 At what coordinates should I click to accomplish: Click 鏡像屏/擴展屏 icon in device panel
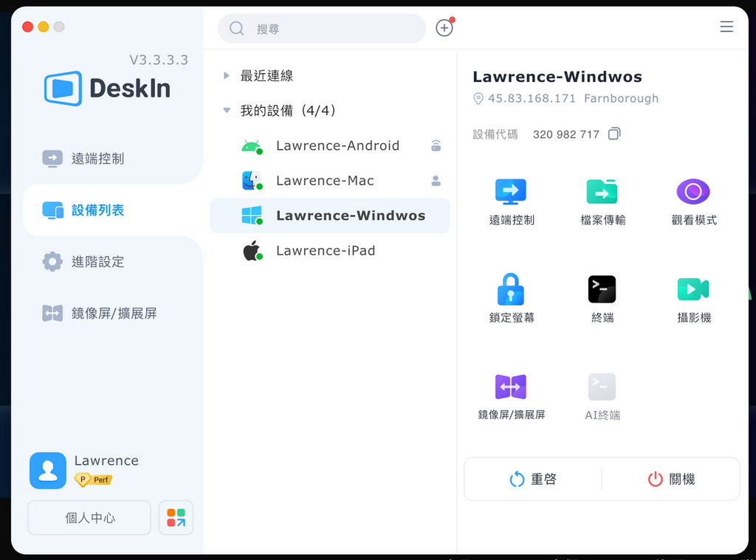(511, 387)
